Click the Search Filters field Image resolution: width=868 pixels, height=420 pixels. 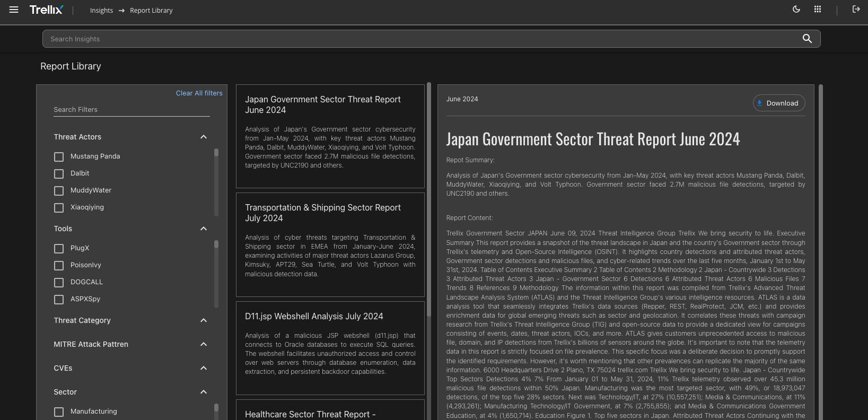click(x=131, y=110)
